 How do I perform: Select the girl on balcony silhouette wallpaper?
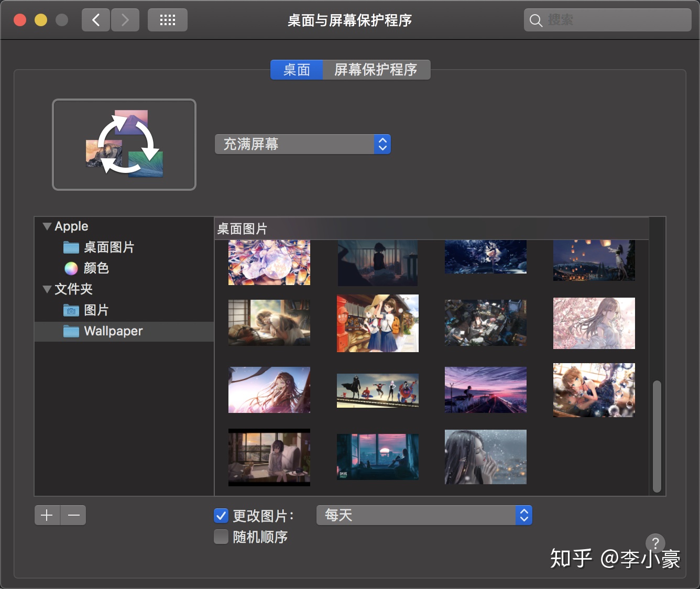[378, 263]
